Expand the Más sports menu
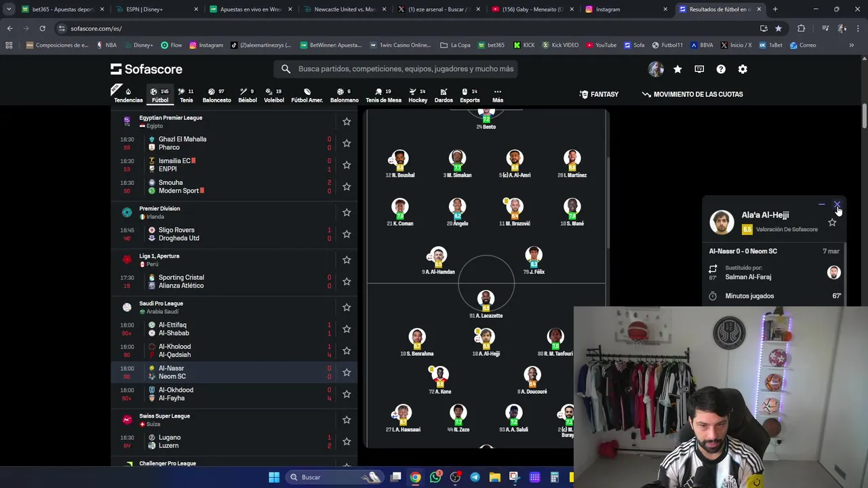Viewport: 868px width, 488px height. tap(498, 95)
